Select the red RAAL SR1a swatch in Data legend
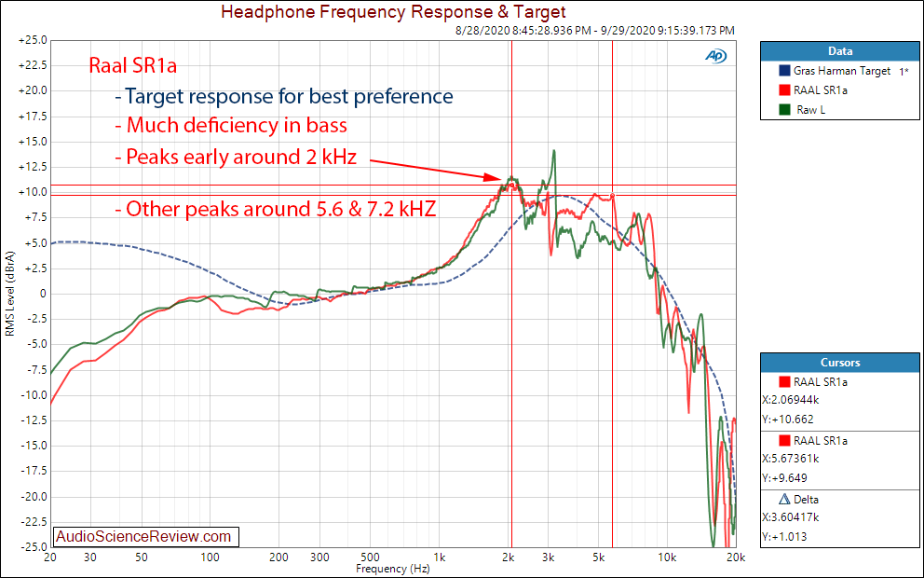924x578 pixels. [x=784, y=90]
